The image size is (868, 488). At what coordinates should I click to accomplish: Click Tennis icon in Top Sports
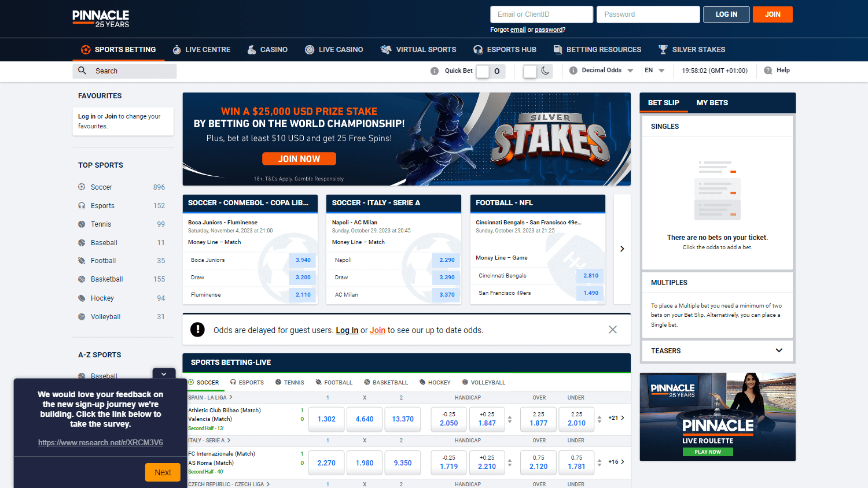82,224
